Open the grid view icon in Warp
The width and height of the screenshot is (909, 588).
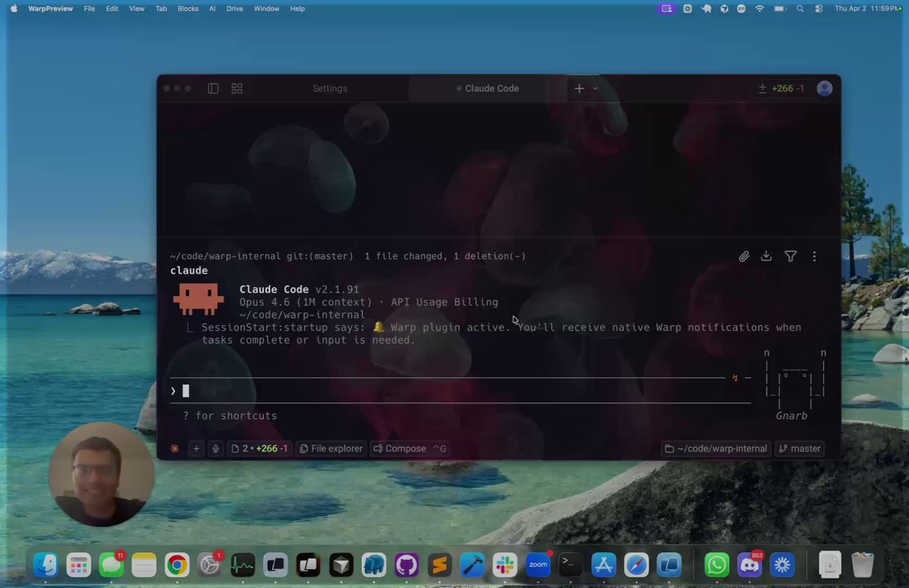click(237, 88)
